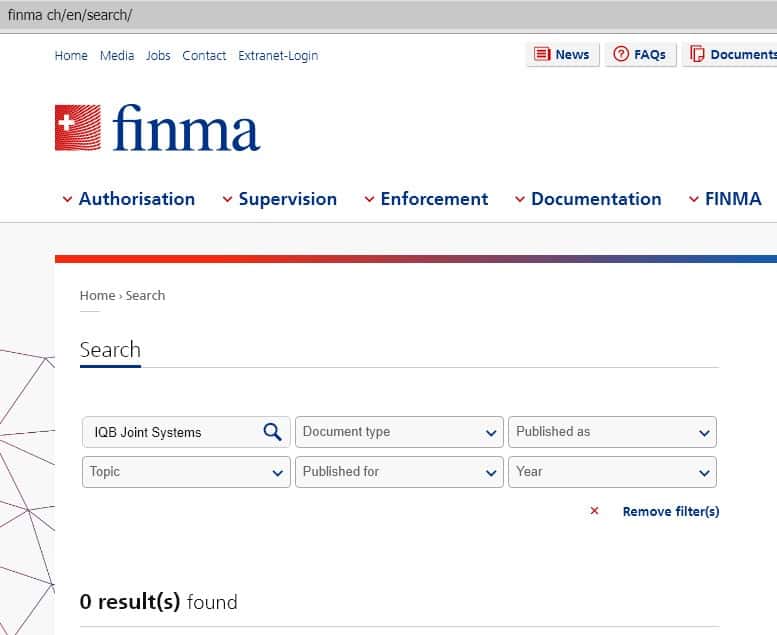Open the Document type dropdown
The image size is (777, 635).
click(399, 432)
